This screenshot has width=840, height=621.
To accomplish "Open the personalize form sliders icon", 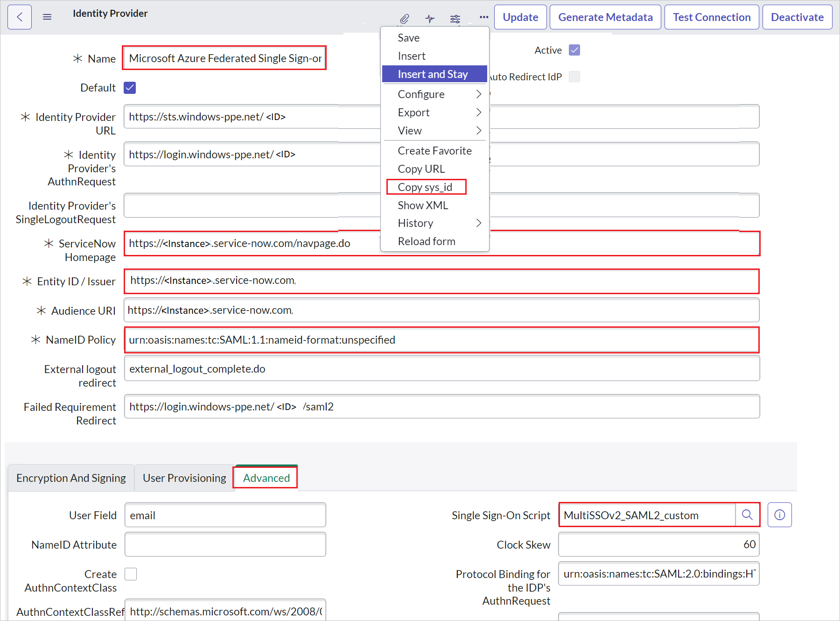I will (455, 19).
